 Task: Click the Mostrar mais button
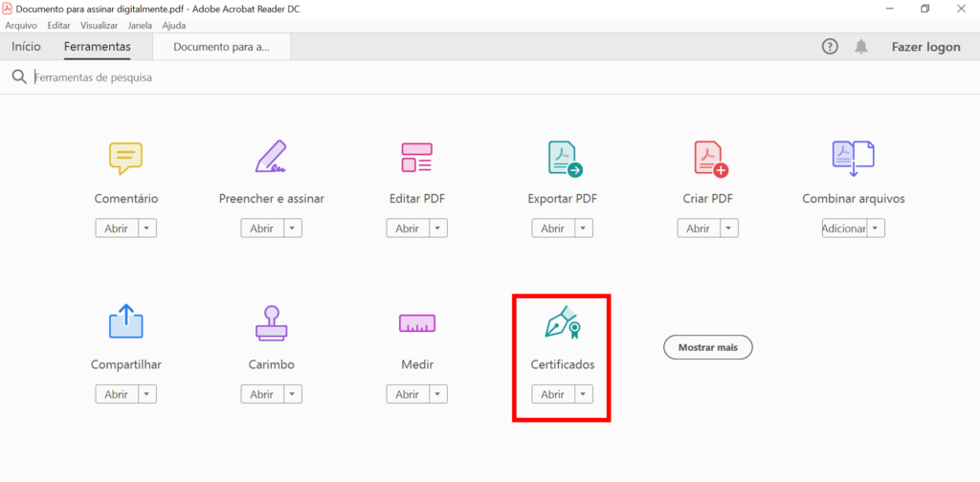click(708, 347)
